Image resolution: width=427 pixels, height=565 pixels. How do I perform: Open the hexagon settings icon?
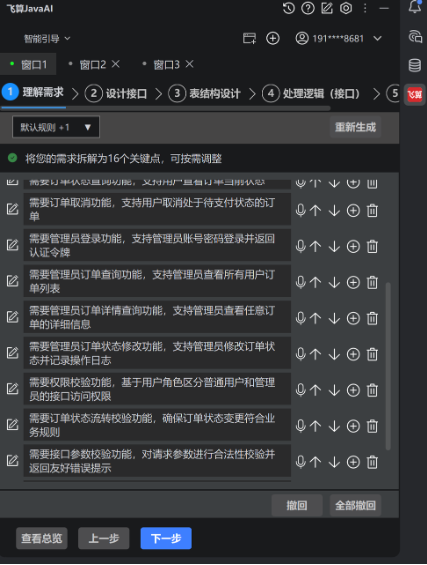pyautogui.click(x=346, y=8)
